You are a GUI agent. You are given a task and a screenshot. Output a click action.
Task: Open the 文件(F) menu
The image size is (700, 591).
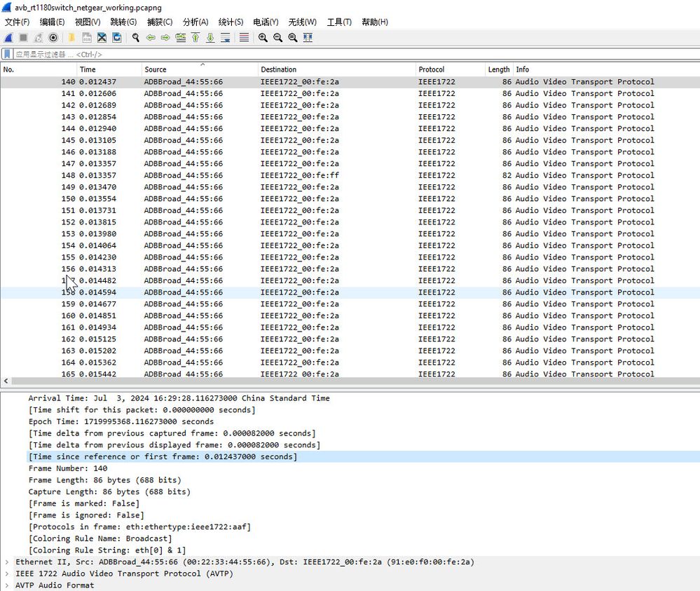coord(17,22)
